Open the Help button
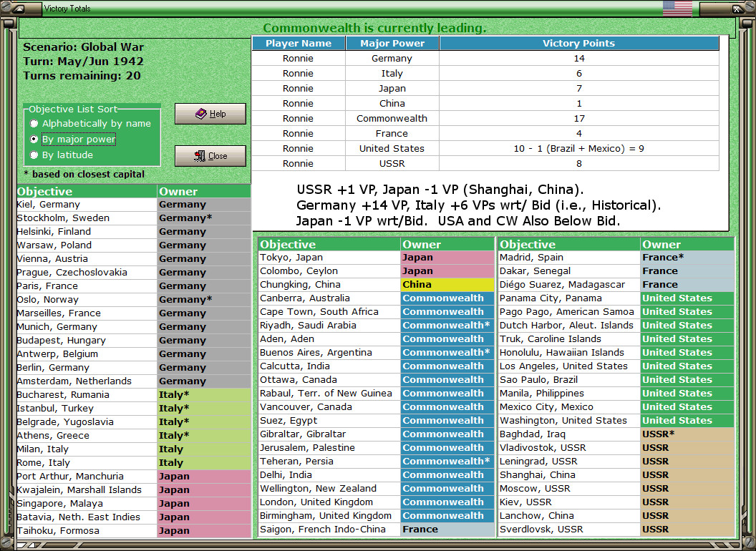 (210, 114)
